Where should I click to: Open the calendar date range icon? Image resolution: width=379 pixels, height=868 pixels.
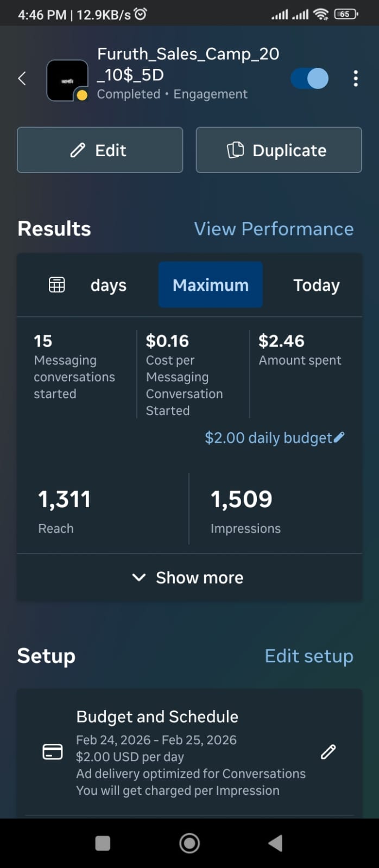click(57, 285)
